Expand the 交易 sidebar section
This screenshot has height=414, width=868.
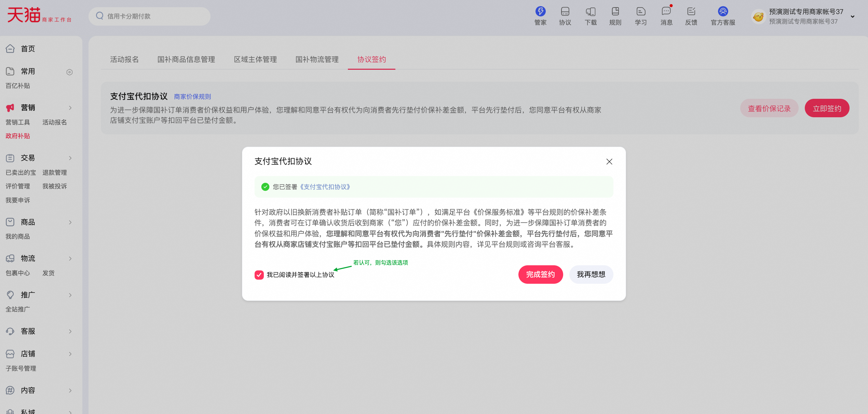point(70,158)
